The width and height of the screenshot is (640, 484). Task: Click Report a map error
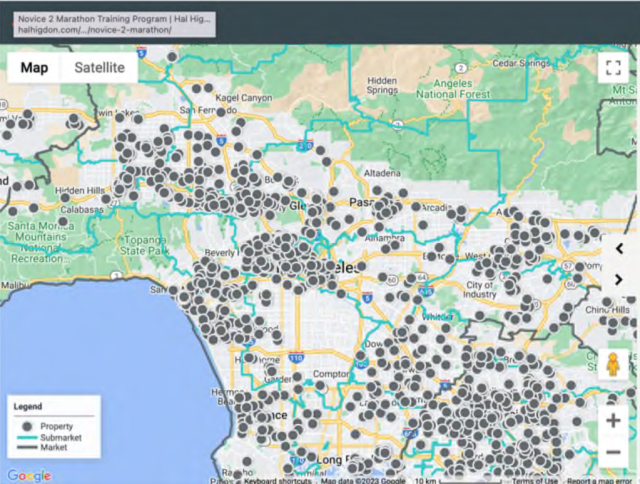tap(600, 479)
